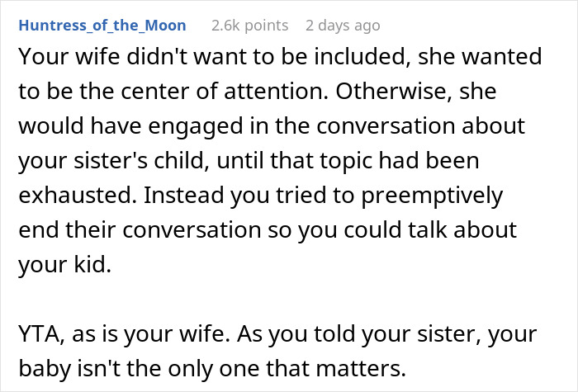Click the phrase 'could talk about'
The image size is (578, 392).
[430, 230]
